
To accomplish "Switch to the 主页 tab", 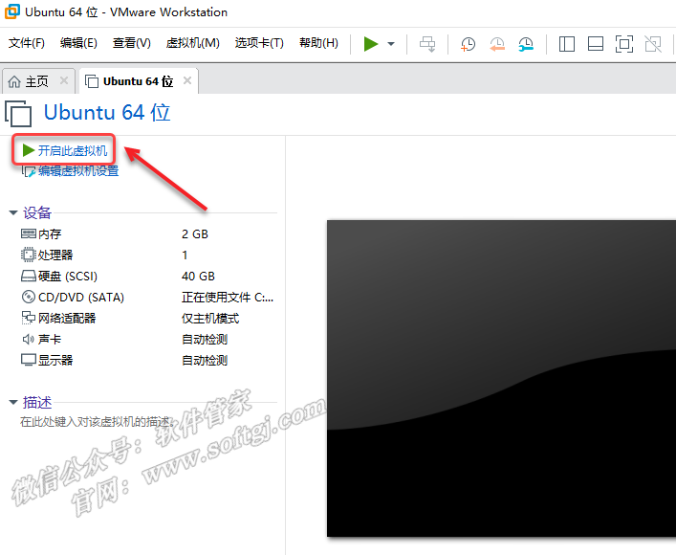I will (37, 81).
